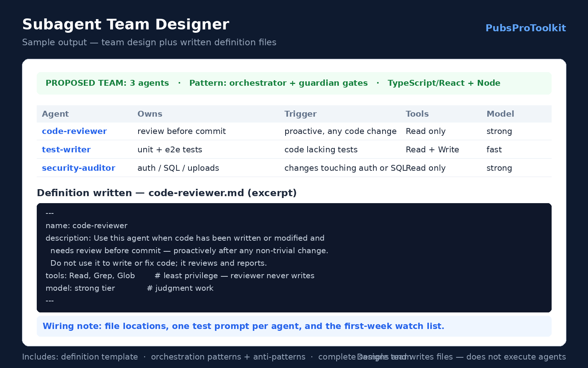The width and height of the screenshot is (588, 368).
Task: Select the 'unit + e2e tests' cell
Action: click(170, 150)
